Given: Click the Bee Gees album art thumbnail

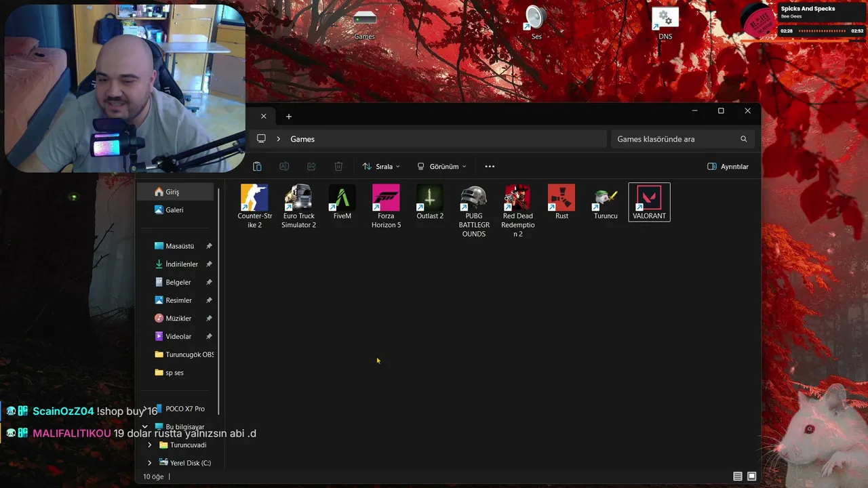Looking at the screenshot, I should pyautogui.click(x=759, y=20).
